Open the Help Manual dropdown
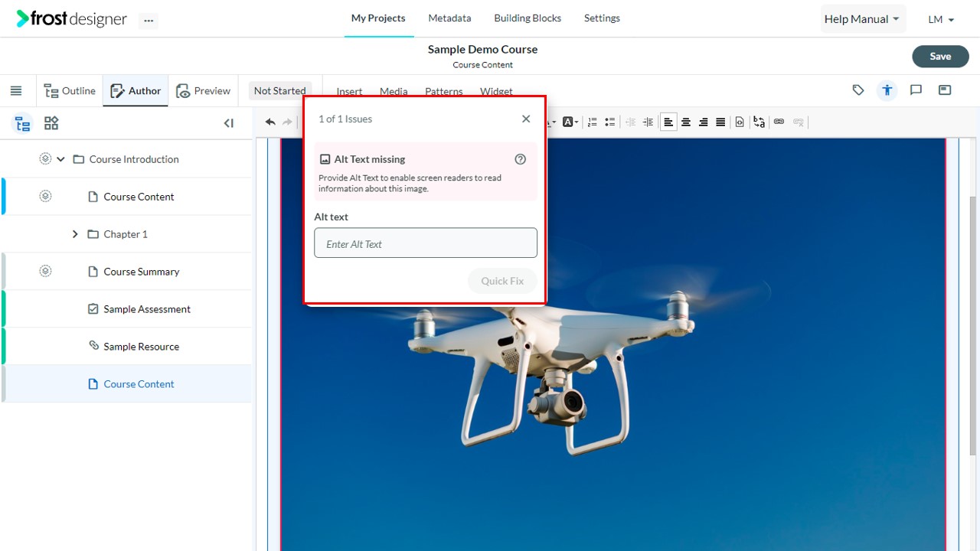Screen dimensions: 980x551 pos(862,19)
